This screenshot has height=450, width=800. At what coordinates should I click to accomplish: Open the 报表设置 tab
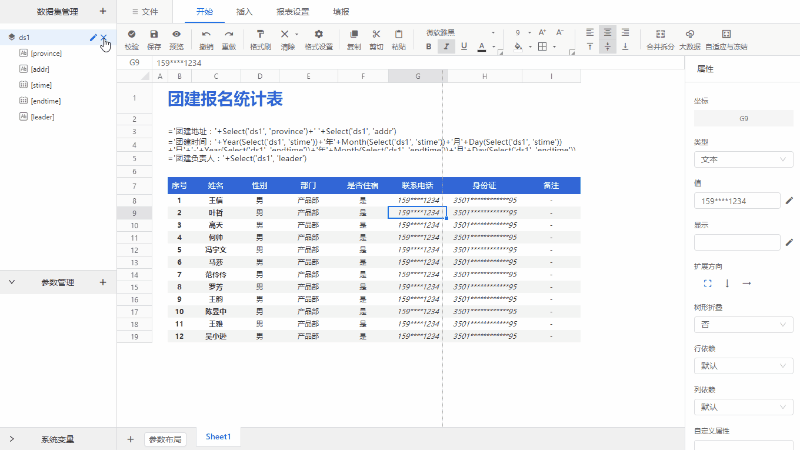tap(292, 11)
